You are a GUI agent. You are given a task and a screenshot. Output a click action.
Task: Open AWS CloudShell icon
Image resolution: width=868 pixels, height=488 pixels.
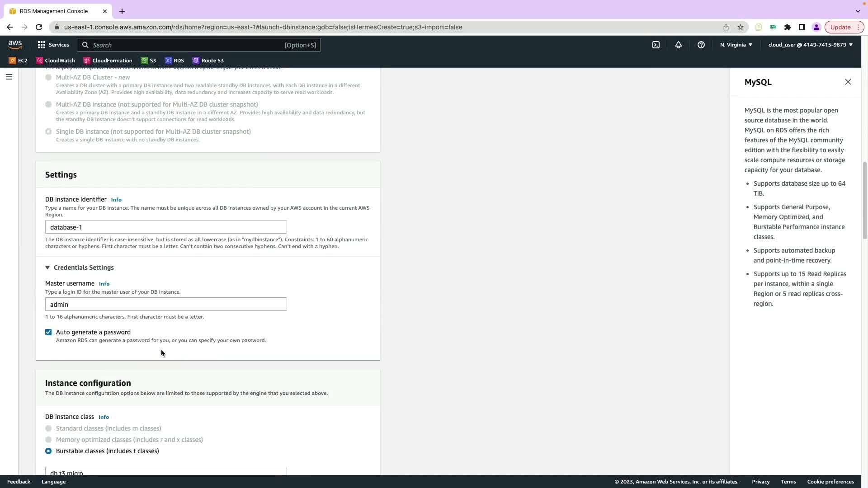656,45
